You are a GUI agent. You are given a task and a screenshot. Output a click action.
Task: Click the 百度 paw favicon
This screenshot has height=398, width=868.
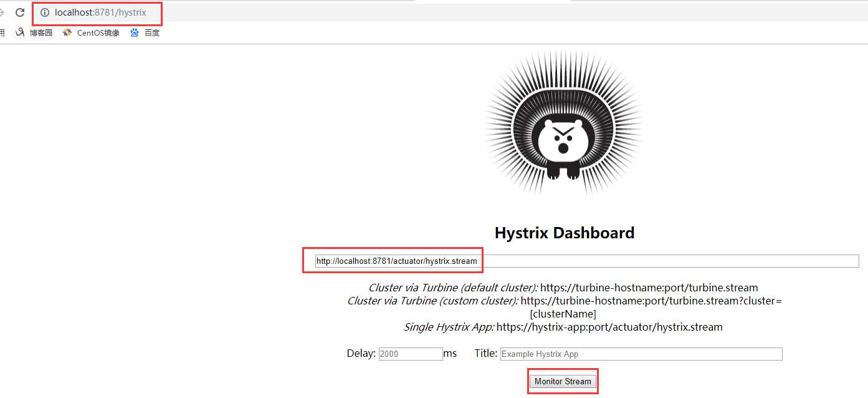click(x=135, y=33)
